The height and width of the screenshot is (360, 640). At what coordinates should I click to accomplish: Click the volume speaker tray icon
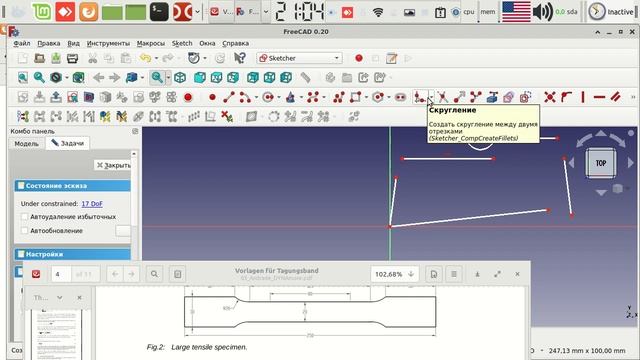[x=543, y=12]
